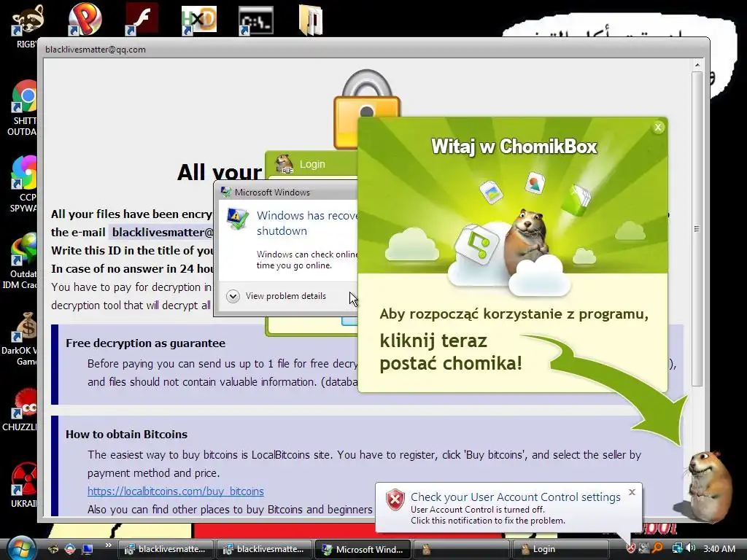Switch to Login taskbar button
Image resolution: width=747 pixels, height=560 pixels.
[560, 549]
